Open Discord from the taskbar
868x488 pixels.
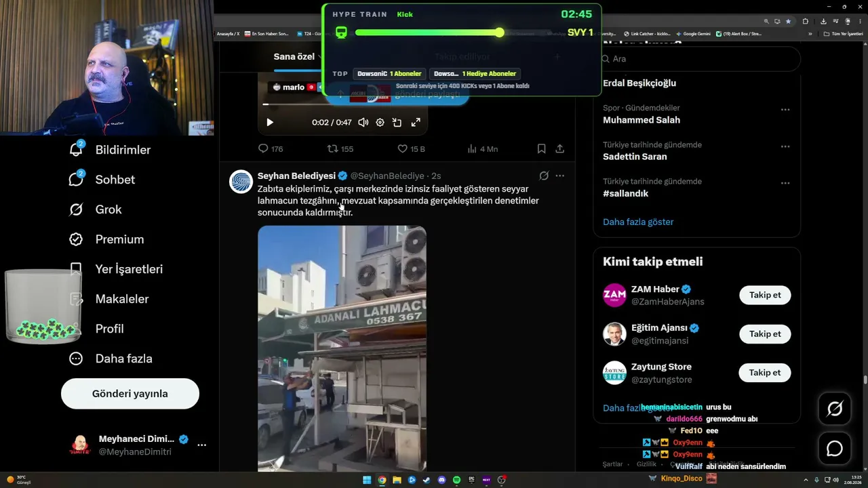click(x=441, y=480)
